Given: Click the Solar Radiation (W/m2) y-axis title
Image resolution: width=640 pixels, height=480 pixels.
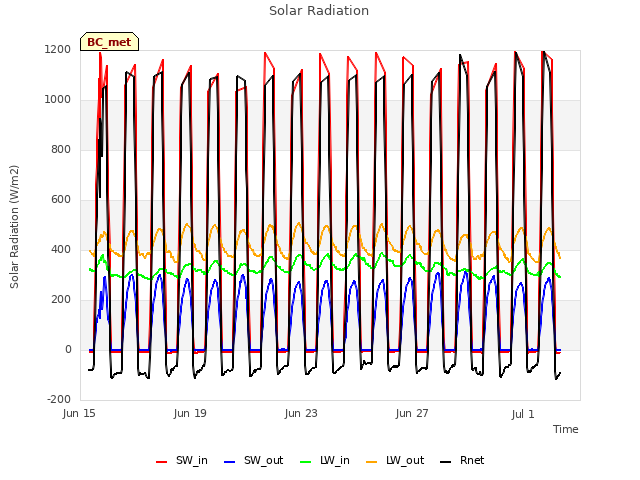Looking at the screenshot, I should click(14, 227).
